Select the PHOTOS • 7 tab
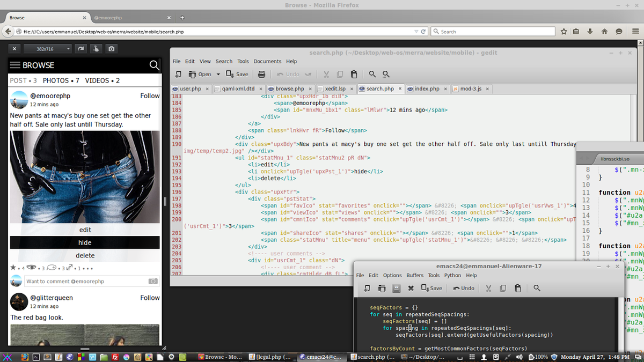This screenshot has width=644, height=362. [x=61, y=80]
